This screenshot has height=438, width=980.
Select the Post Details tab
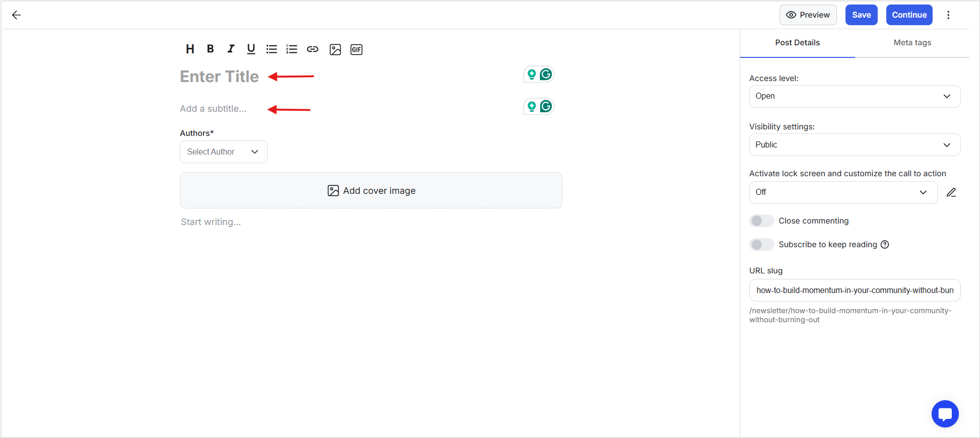[x=797, y=43]
